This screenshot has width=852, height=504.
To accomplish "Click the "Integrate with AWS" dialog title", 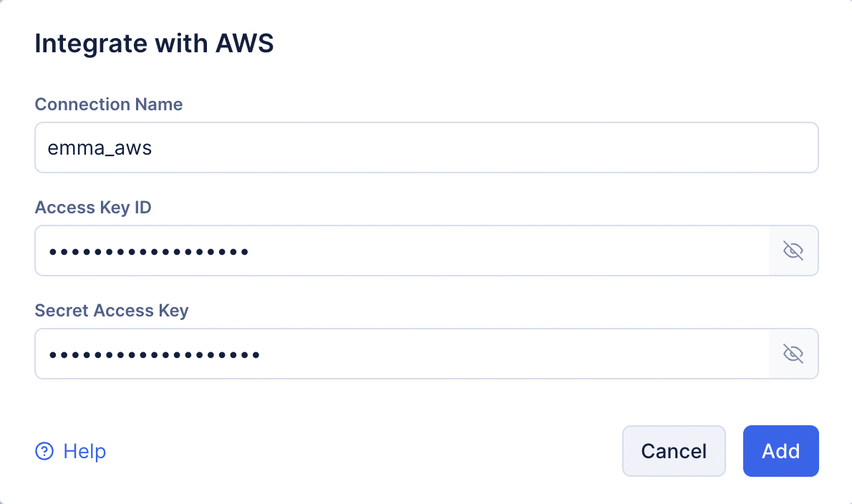I will (155, 44).
